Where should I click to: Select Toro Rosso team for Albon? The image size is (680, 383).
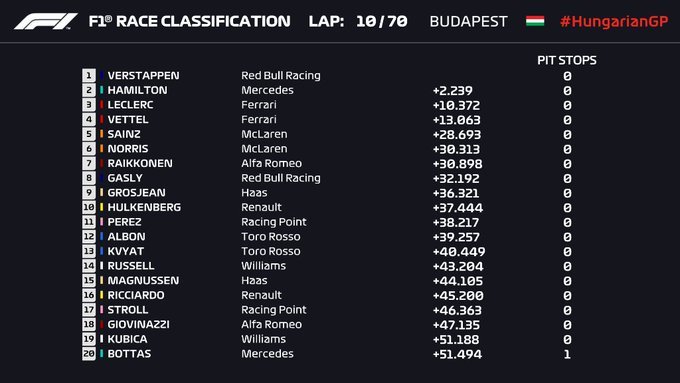coord(271,236)
